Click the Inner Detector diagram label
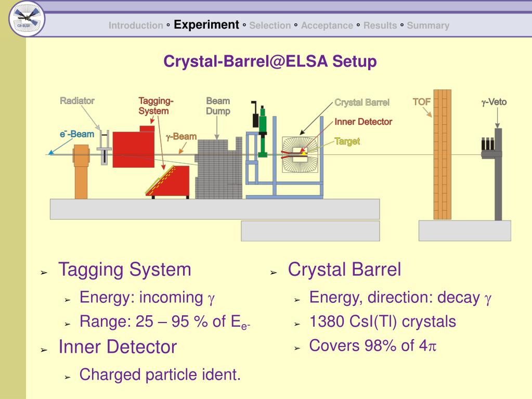The height and width of the screenshot is (399, 532). click(364, 121)
